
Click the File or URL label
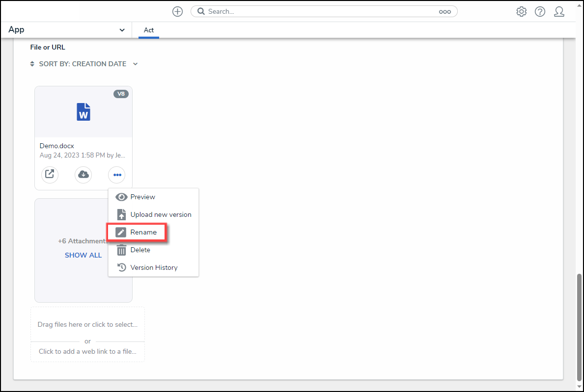point(48,47)
